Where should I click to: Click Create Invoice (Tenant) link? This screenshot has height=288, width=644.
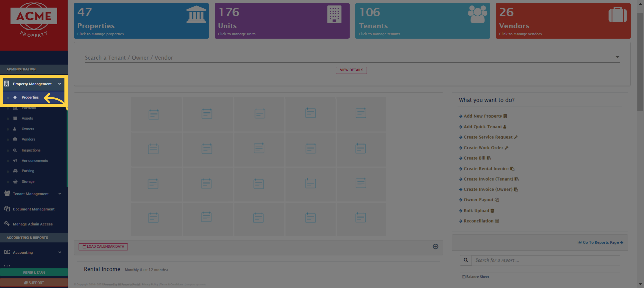click(x=488, y=179)
